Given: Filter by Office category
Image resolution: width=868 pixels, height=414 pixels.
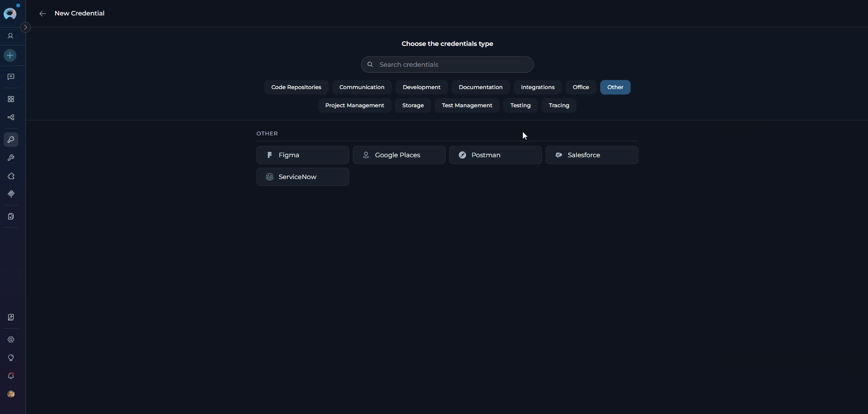Looking at the screenshot, I should (581, 87).
